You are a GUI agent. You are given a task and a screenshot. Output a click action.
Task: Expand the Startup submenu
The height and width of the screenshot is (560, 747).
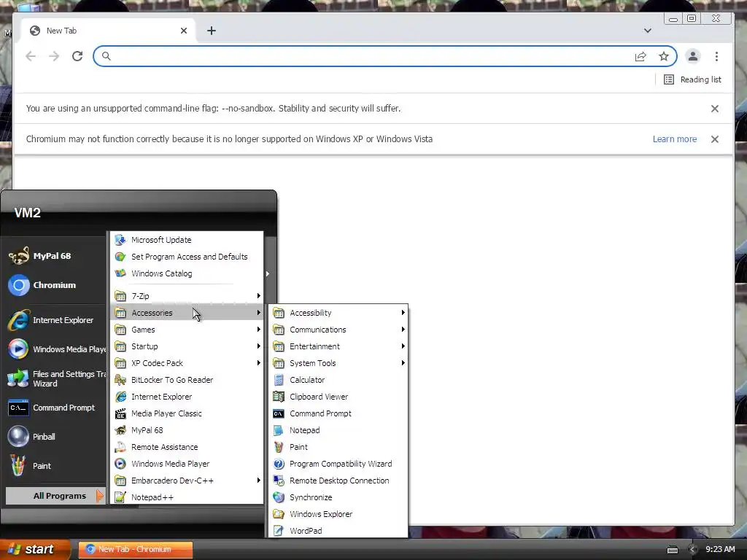pos(187,346)
